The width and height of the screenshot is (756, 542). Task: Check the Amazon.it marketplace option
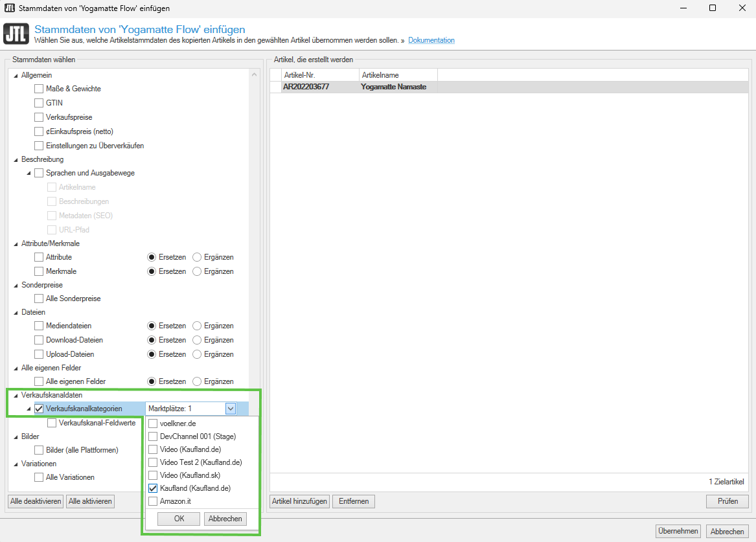(x=153, y=501)
